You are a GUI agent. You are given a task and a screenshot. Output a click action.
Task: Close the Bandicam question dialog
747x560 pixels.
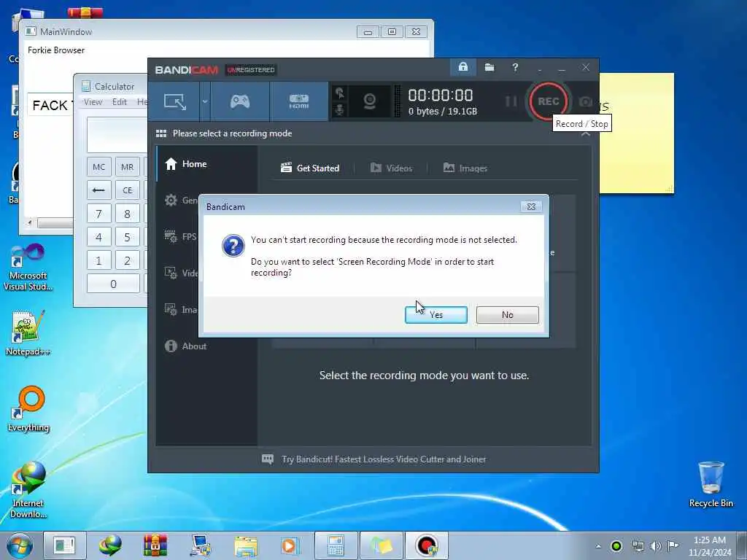click(x=531, y=206)
